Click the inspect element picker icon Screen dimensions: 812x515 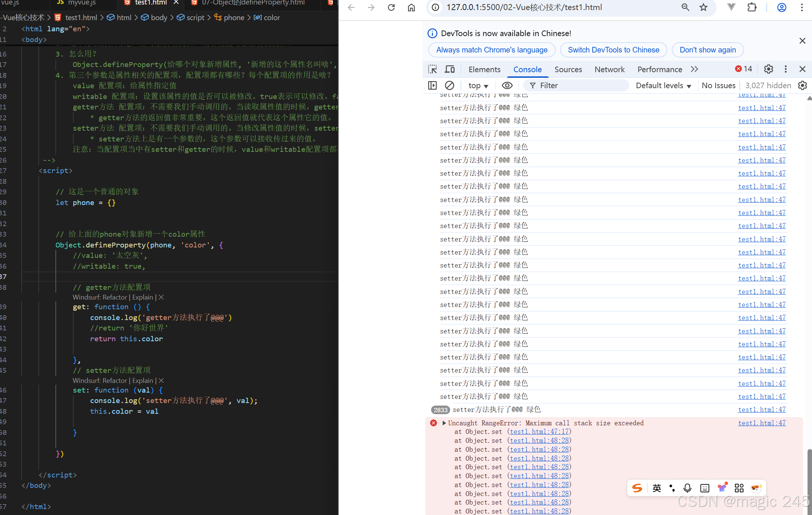[432, 69]
